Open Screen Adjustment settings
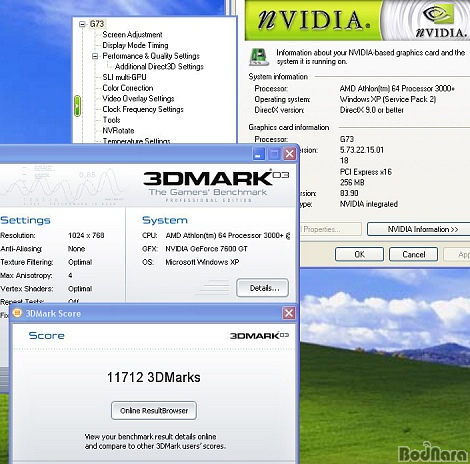 tap(132, 35)
